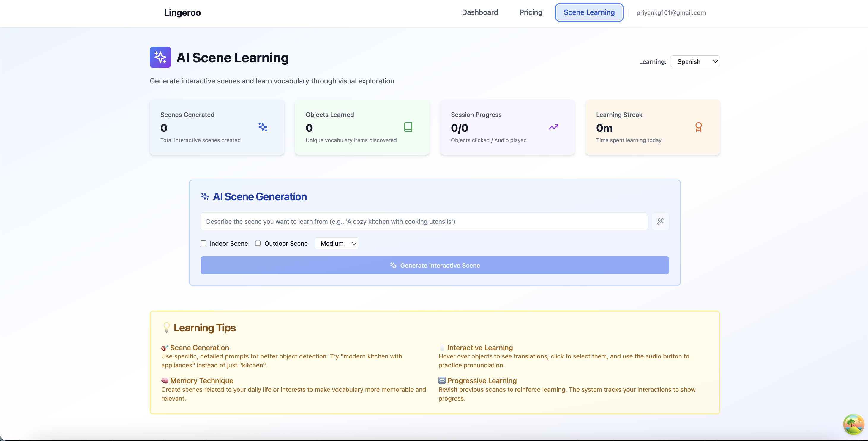Click the sparkle icon beside AI Scene Generation

tap(205, 196)
